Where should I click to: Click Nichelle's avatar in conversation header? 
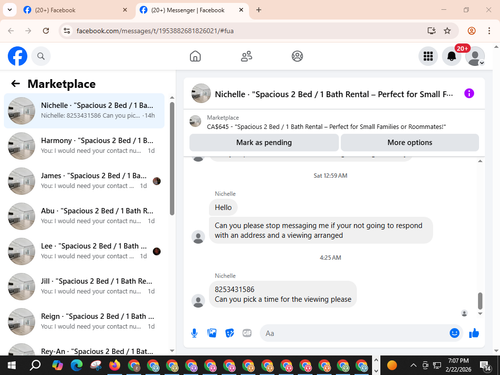click(x=201, y=93)
